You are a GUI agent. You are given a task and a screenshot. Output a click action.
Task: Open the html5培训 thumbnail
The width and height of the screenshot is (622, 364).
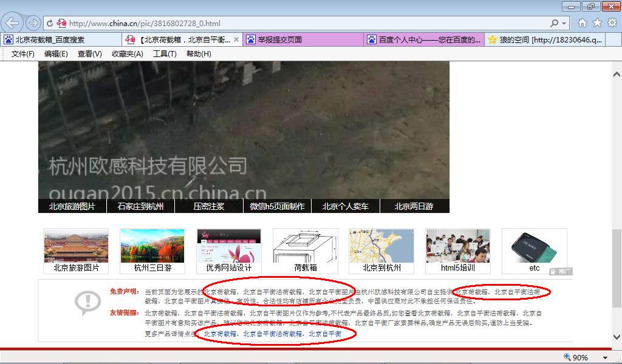point(458,251)
